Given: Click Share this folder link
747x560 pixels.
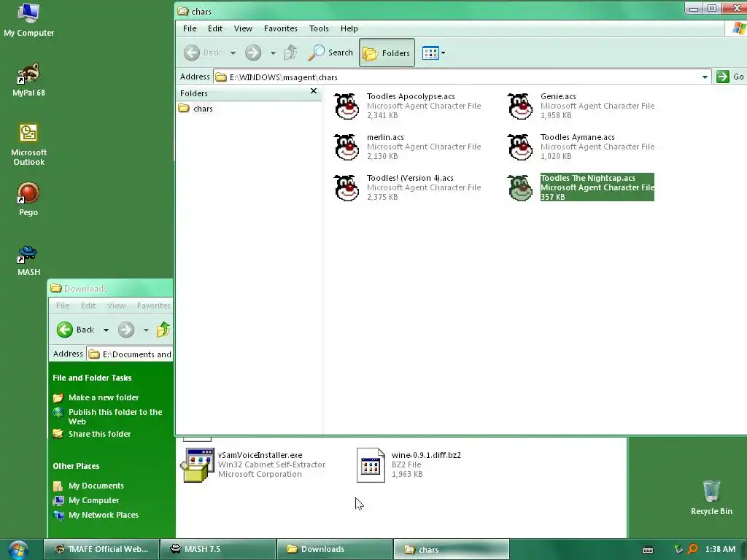Looking at the screenshot, I should click(x=99, y=434).
